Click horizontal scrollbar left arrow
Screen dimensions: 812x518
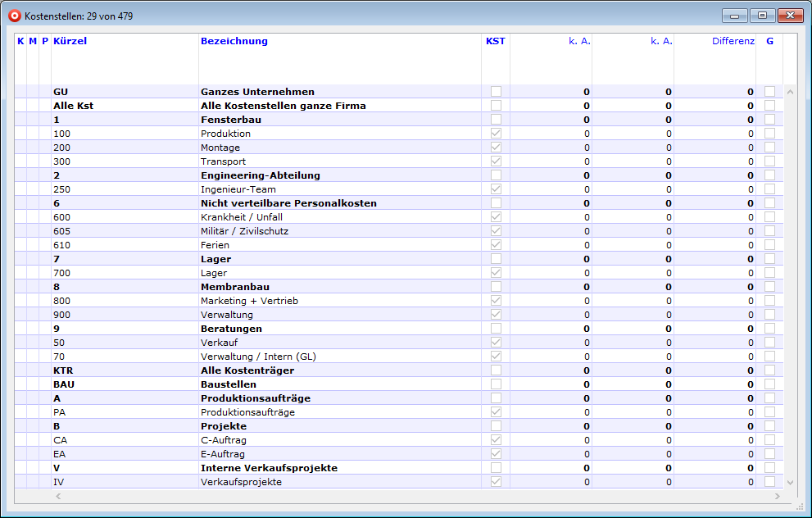58,497
